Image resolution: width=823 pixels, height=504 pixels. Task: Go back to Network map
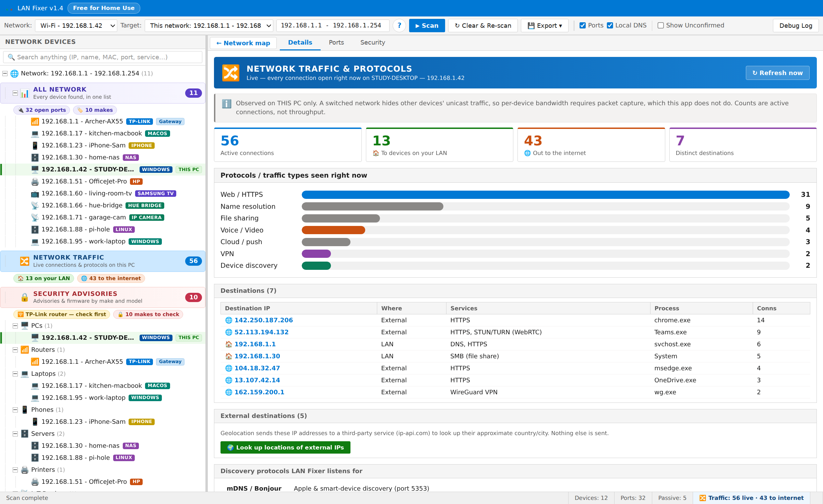[x=243, y=43]
